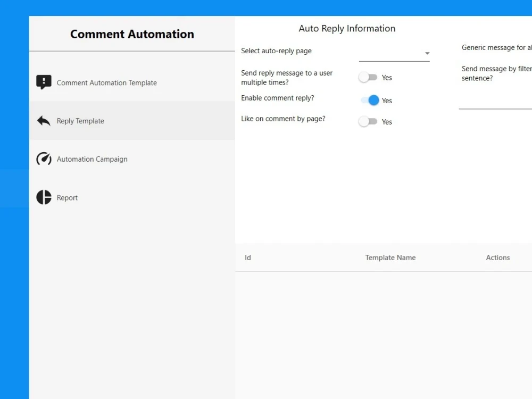Click the Report pie chart icon
532x399 pixels.
tap(44, 197)
